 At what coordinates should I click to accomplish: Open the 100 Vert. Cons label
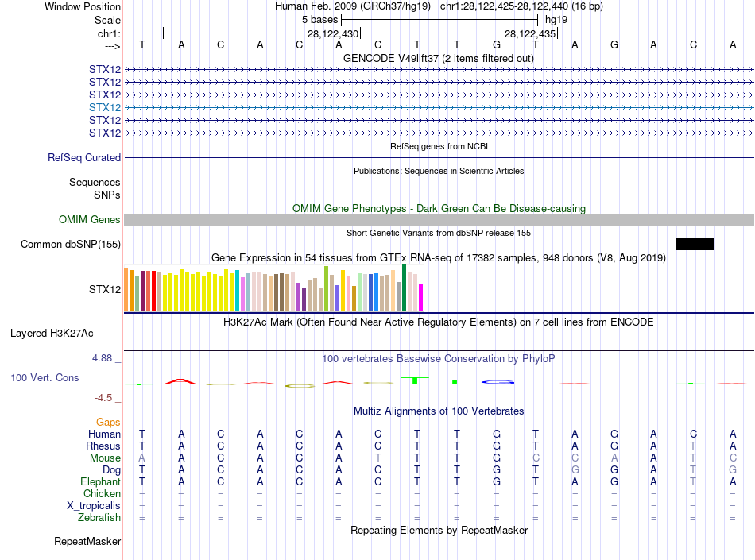point(45,377)
